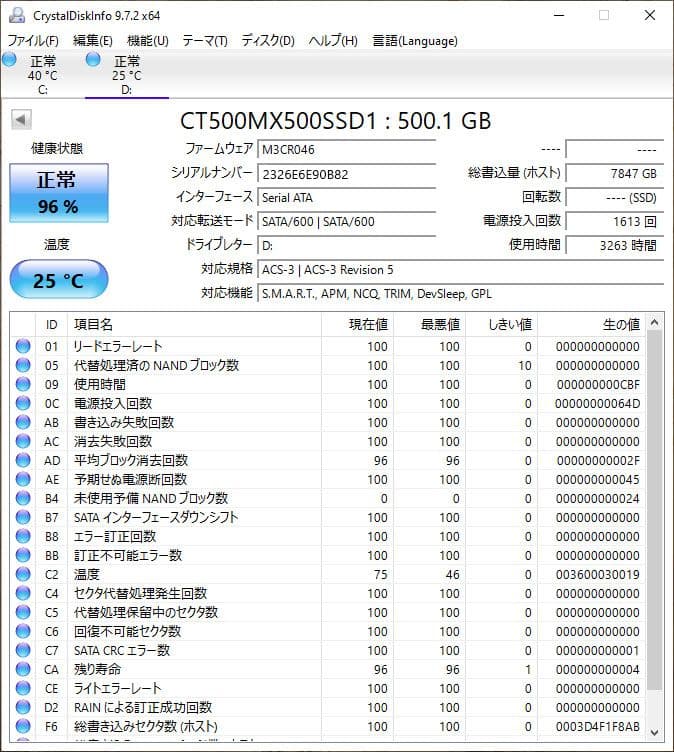Click the drive title CT500MX500SSD1 : 500.1 GB
Viewport: 674px width, 752px height.
click(x=335, y=121)
